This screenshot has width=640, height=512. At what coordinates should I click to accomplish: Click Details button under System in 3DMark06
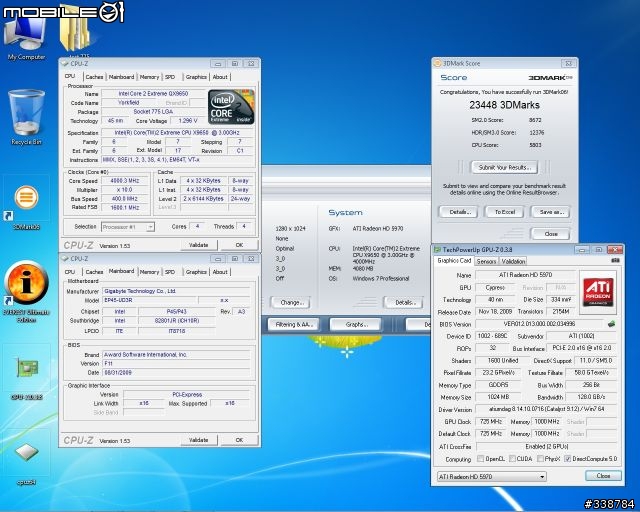(x=404, y=303)
